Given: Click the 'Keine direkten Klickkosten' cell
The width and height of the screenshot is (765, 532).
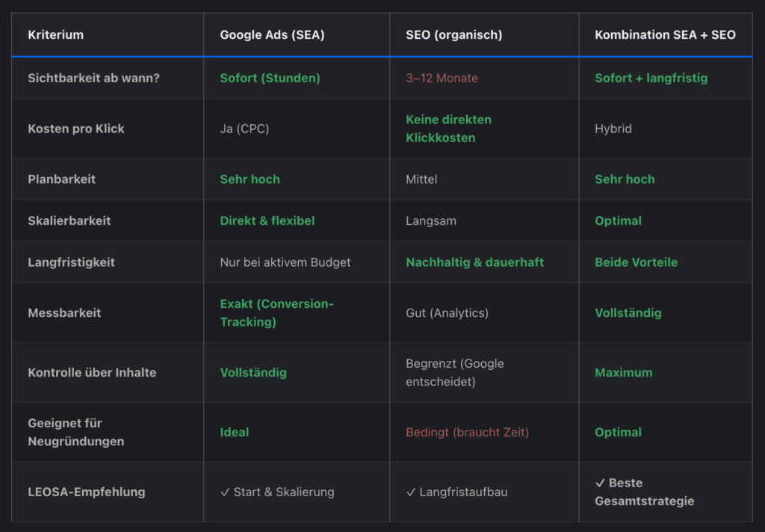Looking at the screenshot, I should pos(448,129).
